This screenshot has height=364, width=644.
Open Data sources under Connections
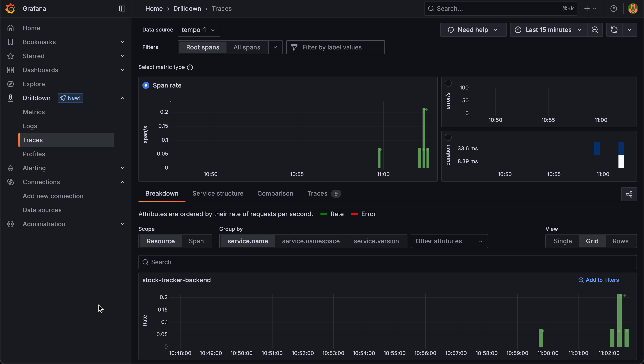click(x=42, y=210)
